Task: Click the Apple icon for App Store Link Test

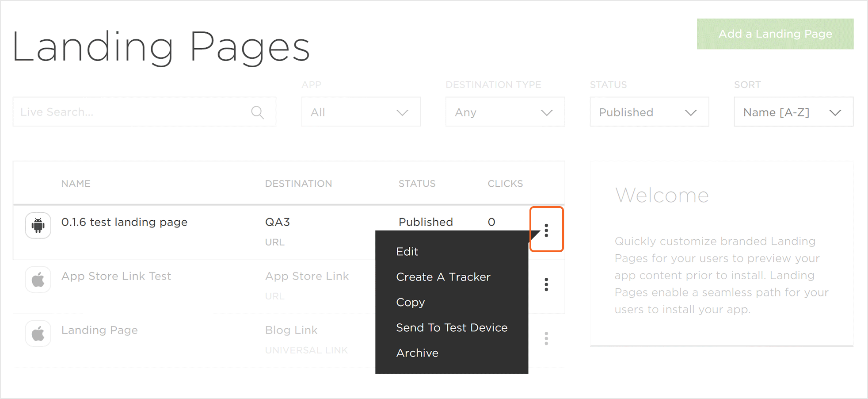Action: 38,280
